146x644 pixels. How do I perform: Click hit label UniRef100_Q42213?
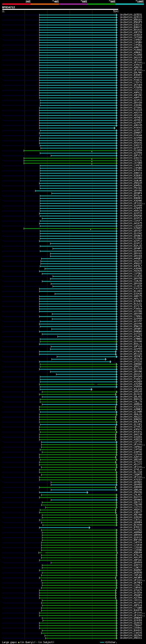(131, 374)
